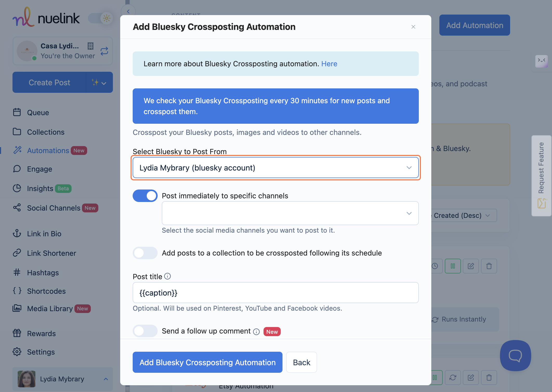Image resolution: width=552 pixels, height=392 pixels.
Task: Open Hashtags page
Action: coord(43,273)
